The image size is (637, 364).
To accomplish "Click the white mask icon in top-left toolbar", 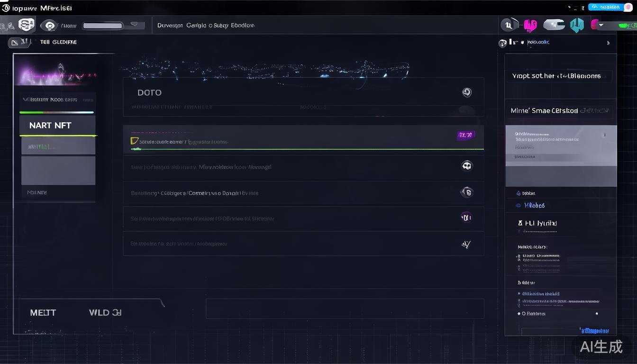I will (x=27, y=25).
